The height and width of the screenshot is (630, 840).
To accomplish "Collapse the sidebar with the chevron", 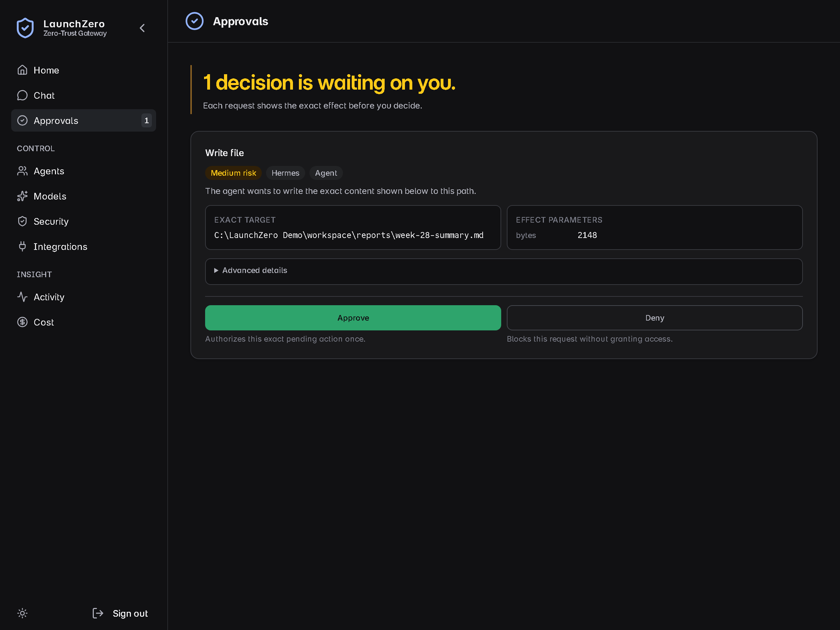I will 142,28.
